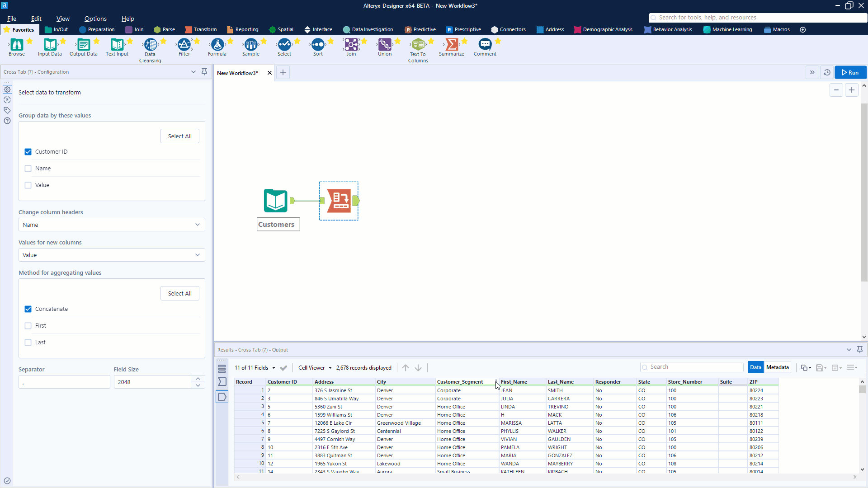Click the Text To Columns tool
Screen dimensions: 868x488
pyautogui.click(x=418, y=45)
